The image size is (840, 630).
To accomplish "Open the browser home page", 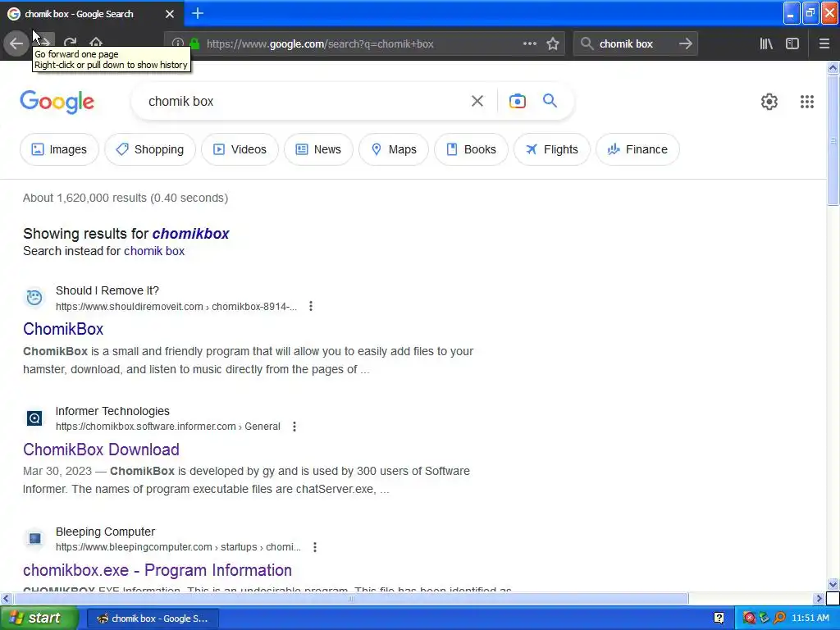I will pos(96,43).
